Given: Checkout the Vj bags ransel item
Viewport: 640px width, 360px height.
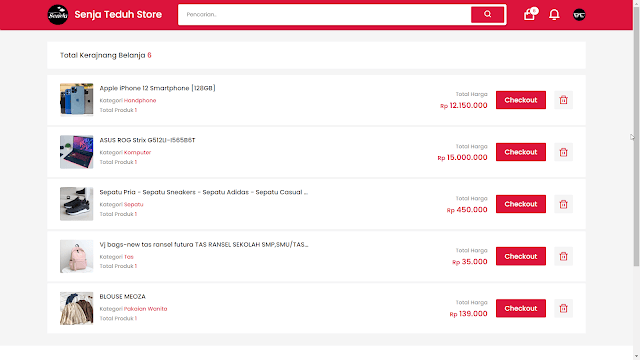Looking at the screenshot, I should 521,256.
